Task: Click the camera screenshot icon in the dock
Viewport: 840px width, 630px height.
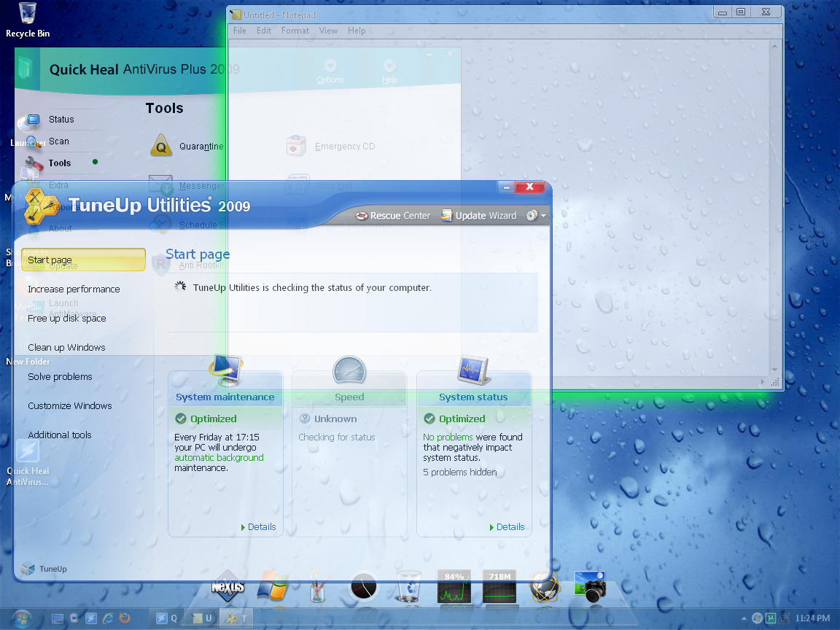Action: (590, 586)
